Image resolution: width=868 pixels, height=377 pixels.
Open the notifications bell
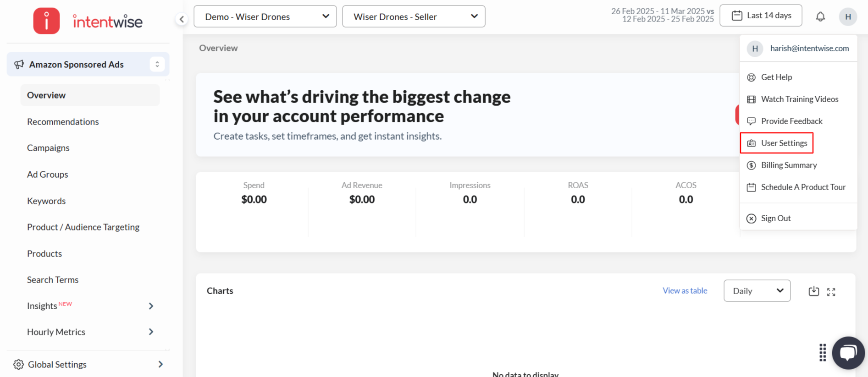(x=820, y=16)
